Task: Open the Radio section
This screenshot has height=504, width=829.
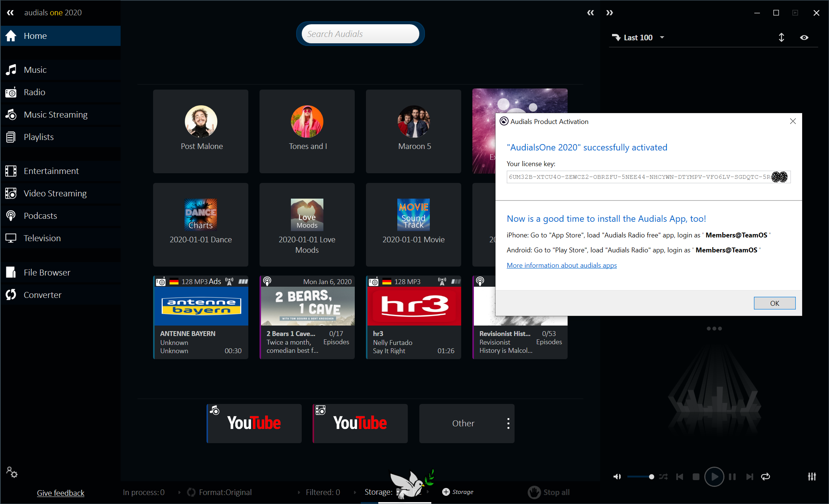Action: pyautogui.click(x=60, y=92)
